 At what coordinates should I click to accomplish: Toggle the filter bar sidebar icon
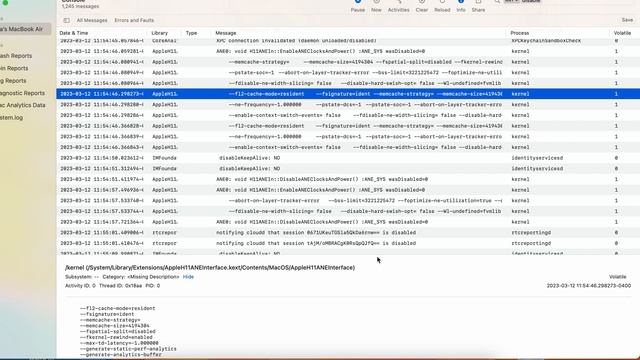pyautogui.click(x=67, y=20)
